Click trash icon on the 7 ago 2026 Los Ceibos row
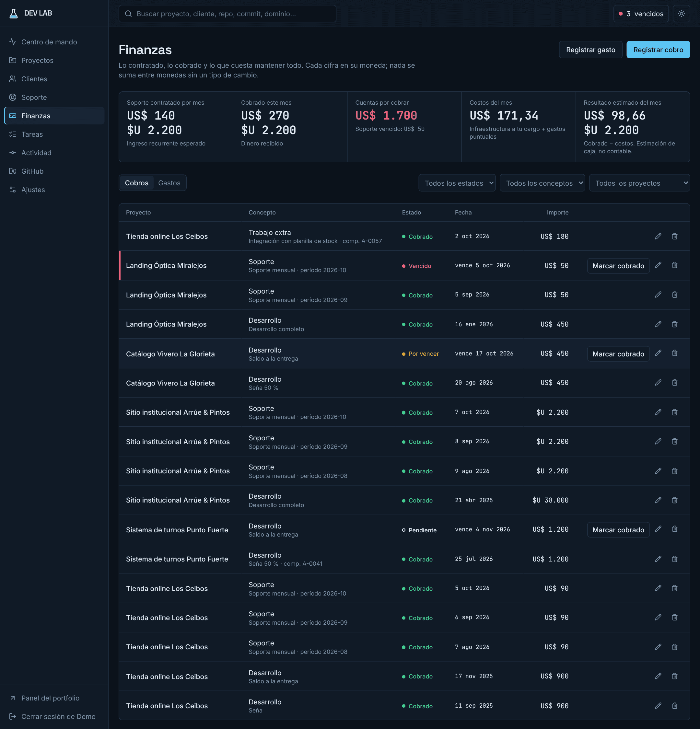 click(674, 647)
